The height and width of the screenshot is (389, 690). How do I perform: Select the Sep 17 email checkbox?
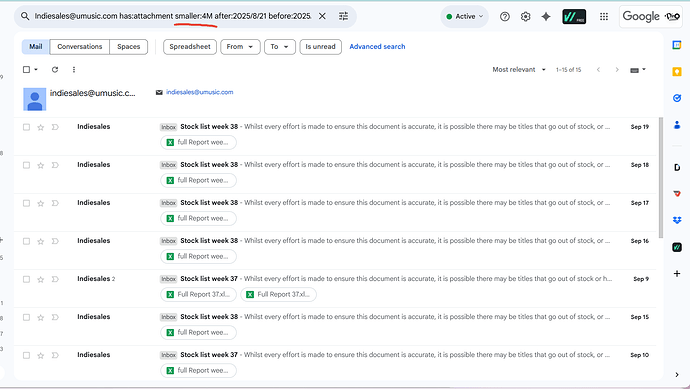click(x=26, y=203)
